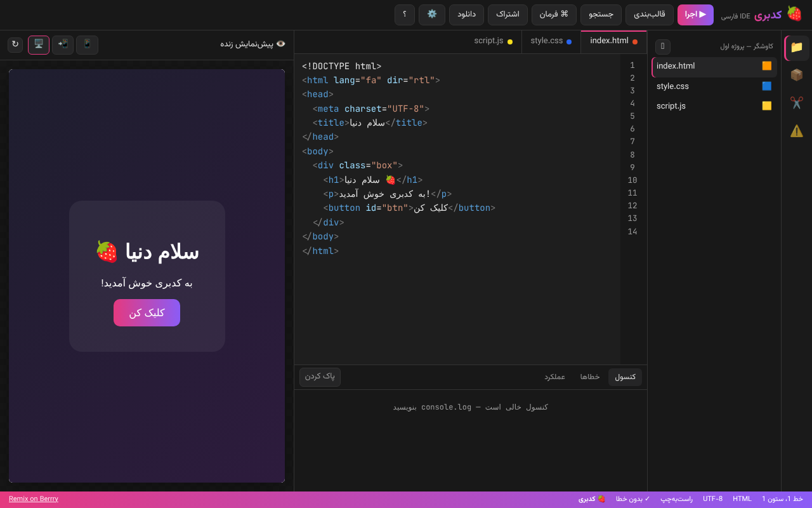Screen dimensions: 812x508
Task: Click the blue dot on style.css tab
Action: point(569,42)
